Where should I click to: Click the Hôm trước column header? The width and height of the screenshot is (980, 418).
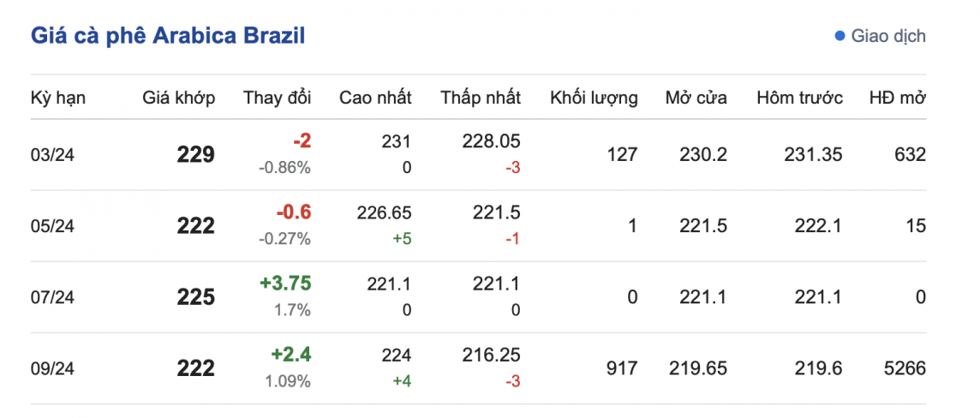pyautogui.click(x=799, y=98)
